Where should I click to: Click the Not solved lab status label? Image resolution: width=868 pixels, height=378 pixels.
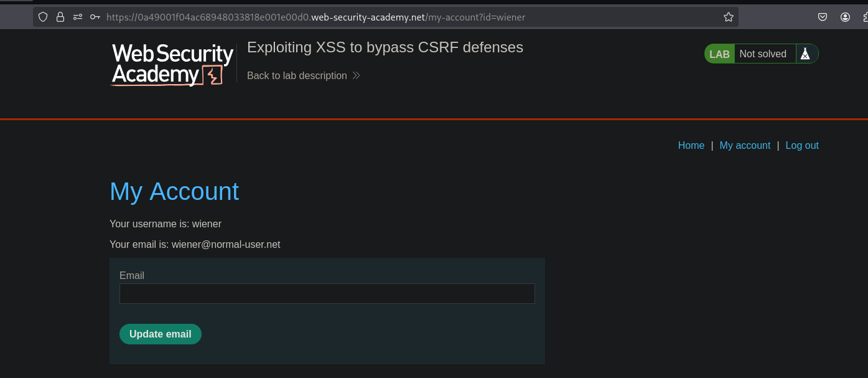[x=763, y=54]
